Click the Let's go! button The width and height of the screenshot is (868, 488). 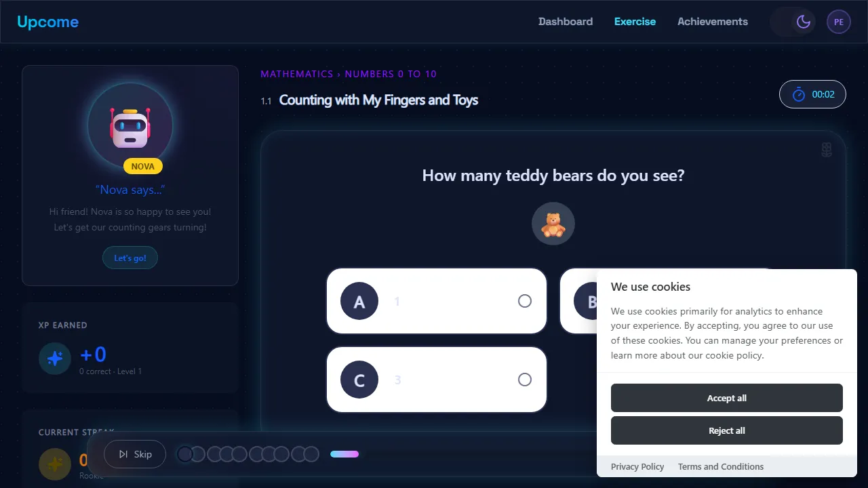click(130, 258)
